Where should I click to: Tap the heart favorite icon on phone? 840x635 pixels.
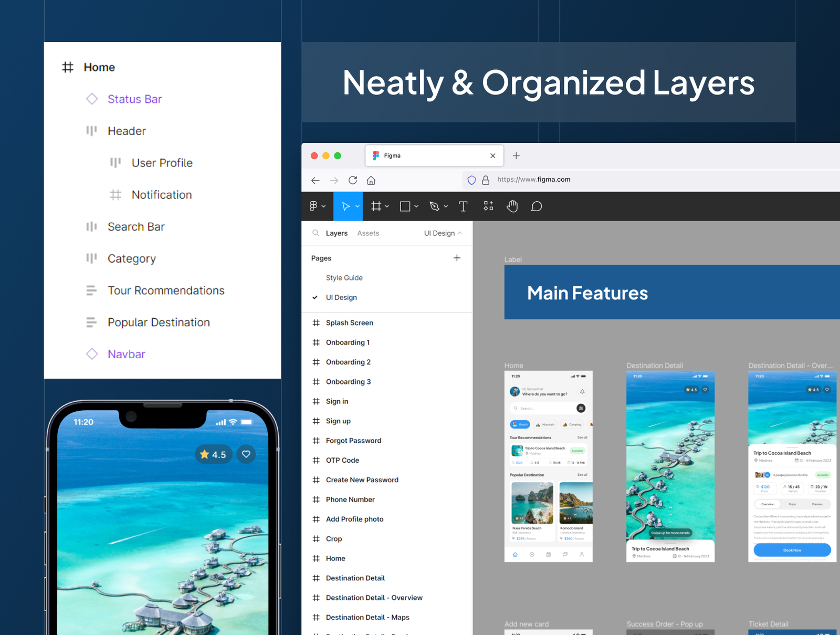point(246,454)
